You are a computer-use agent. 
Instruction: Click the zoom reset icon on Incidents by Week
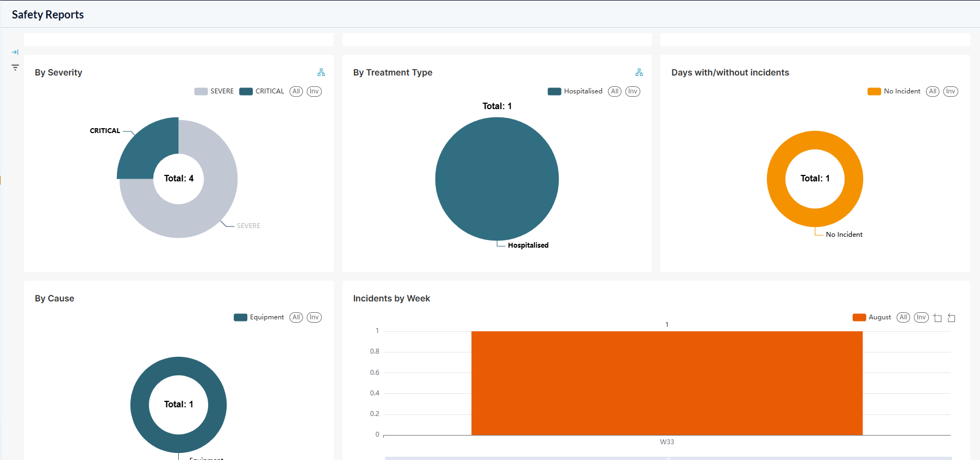pos(952,318)
